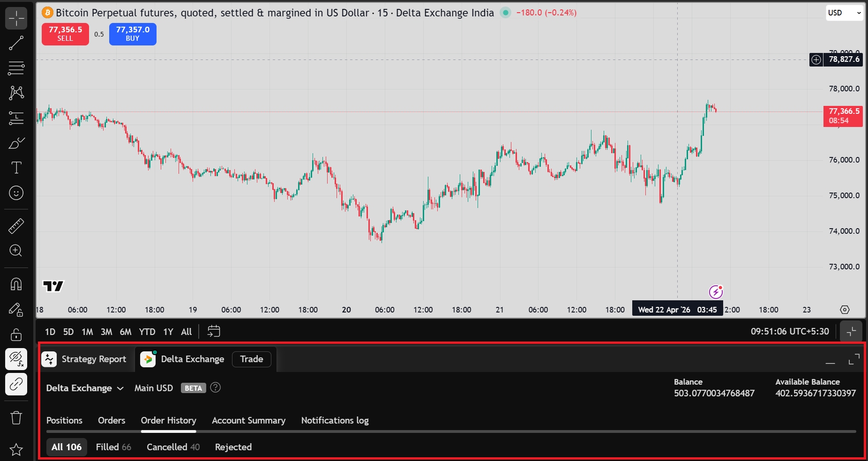The image size is (868, 461).
Task: Click the TradingView logo on chart
Action: click(x=53, y=286)
